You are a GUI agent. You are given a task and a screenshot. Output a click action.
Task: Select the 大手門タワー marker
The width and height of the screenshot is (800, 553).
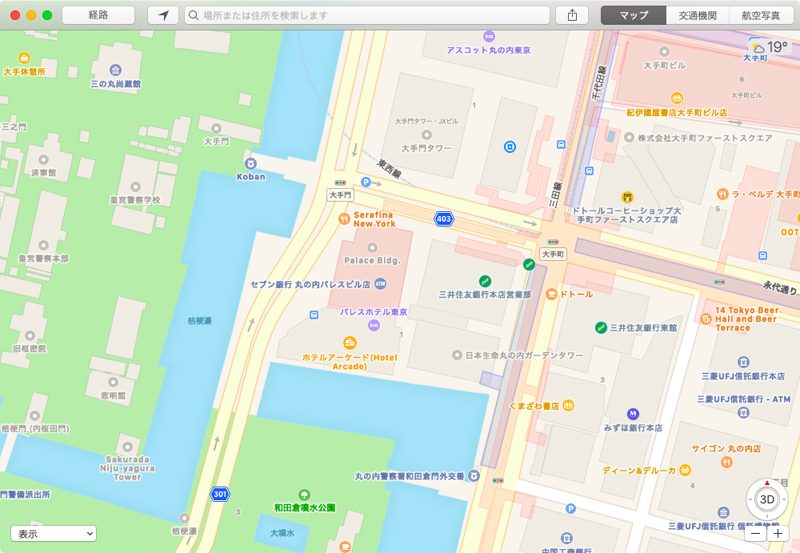click(x=427, y=135)
